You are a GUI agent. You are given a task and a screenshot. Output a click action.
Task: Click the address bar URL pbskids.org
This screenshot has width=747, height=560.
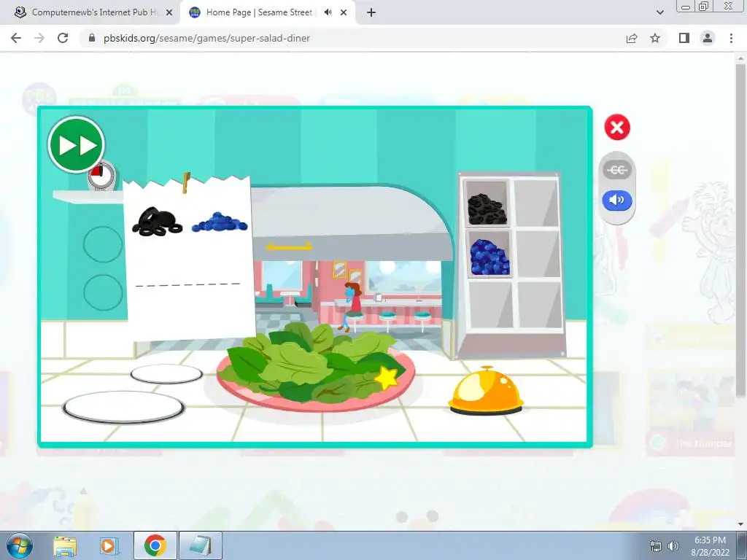coord(206,38)
